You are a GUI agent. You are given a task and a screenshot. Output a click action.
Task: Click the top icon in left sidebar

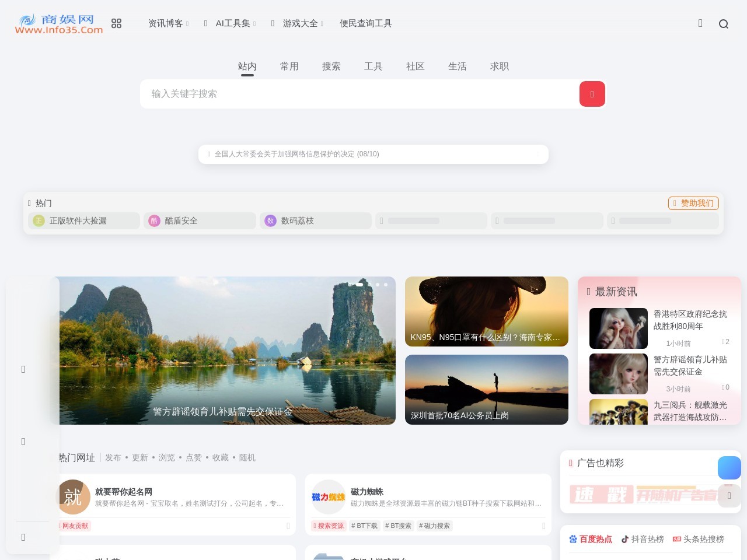[23, 369]
